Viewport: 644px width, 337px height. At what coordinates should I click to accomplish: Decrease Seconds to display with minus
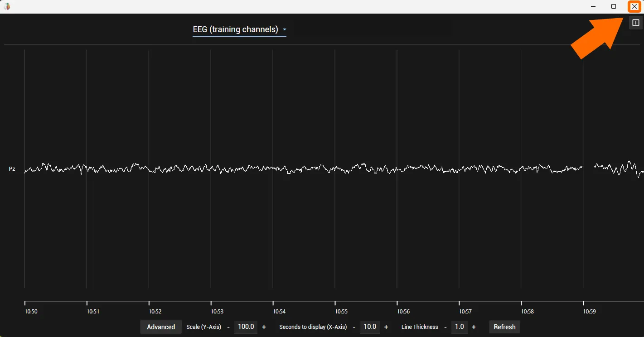click(x=354, y=327)
